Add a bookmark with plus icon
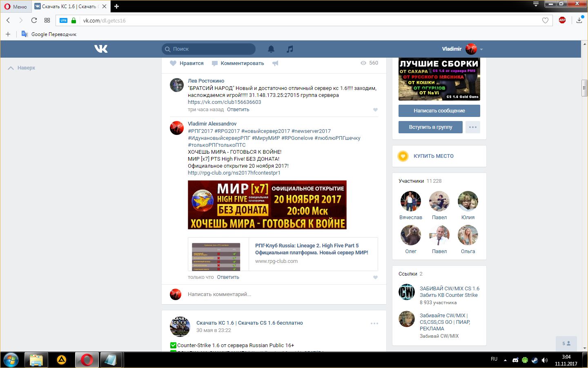Screen dimensions: 588x368 pyautogui.click(x=8, y=34)
